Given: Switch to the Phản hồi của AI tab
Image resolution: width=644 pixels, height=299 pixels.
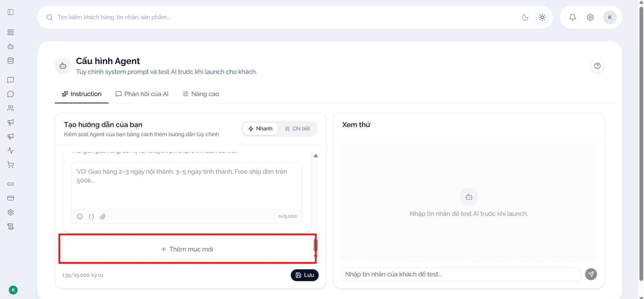Looking at the screenshot, I should pos(142,94).
